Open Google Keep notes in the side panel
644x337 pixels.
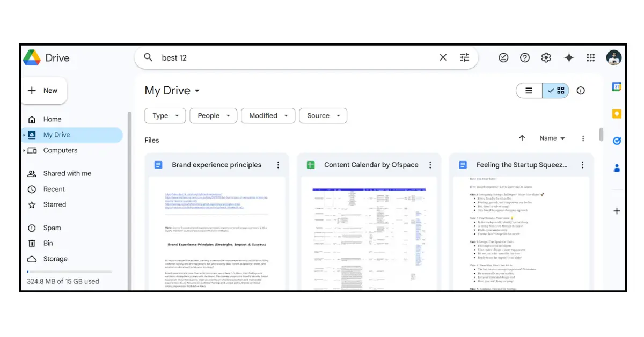coord(616,114)
